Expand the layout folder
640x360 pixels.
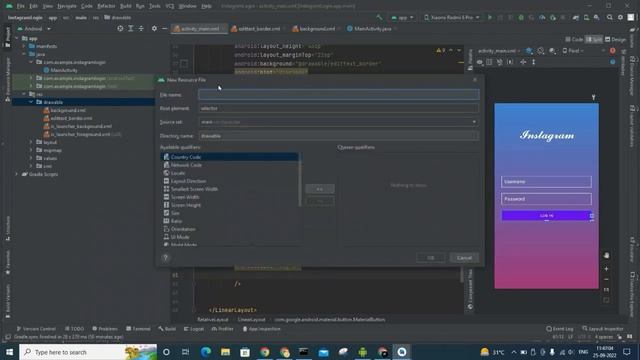click(31, 142)
